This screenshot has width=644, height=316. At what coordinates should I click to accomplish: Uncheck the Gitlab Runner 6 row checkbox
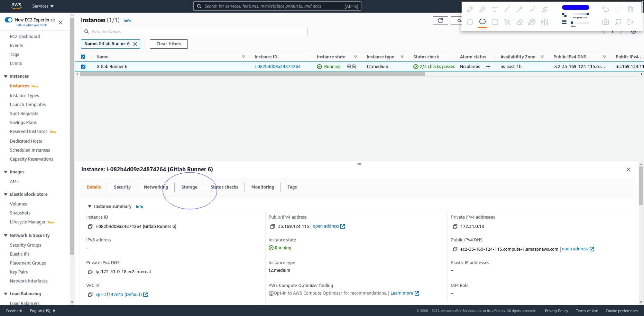point(83,67)
